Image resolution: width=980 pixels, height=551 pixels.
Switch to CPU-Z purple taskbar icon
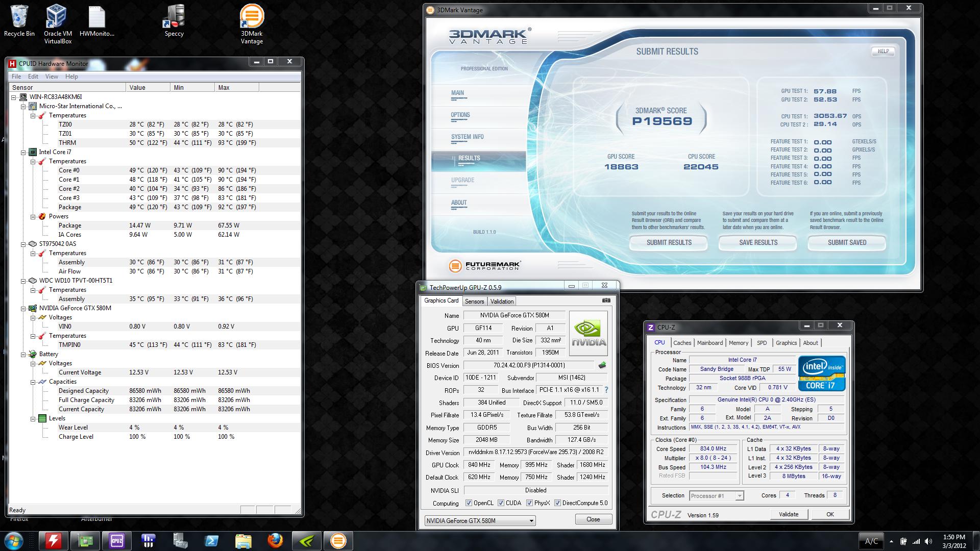click(116, 541)
